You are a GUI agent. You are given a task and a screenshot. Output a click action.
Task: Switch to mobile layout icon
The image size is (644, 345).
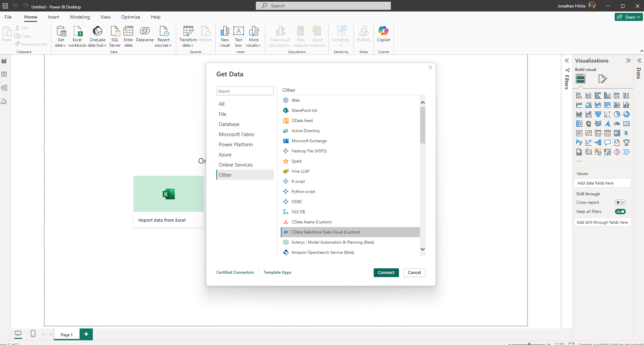[x=33, y=334]
